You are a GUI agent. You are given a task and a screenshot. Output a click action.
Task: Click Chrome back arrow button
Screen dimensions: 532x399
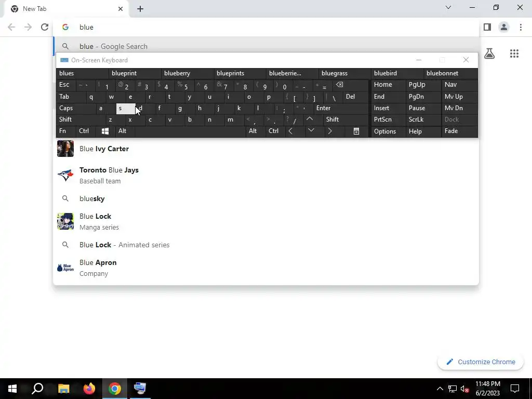(11, 27)
